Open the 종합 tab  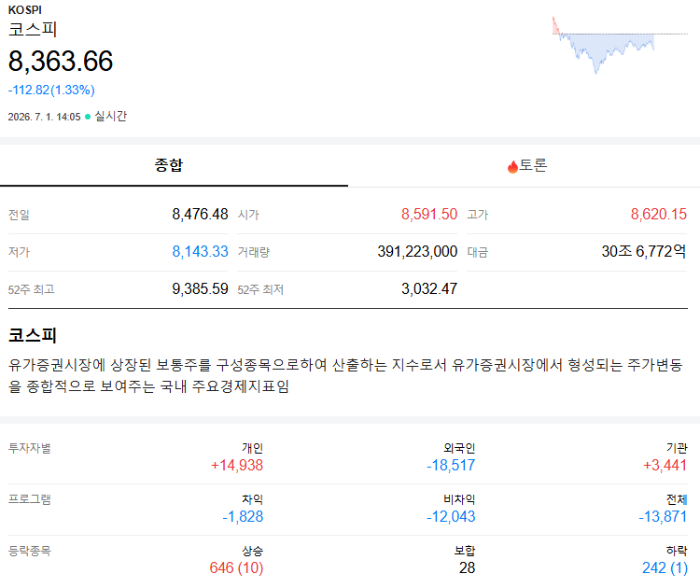coord(174,165)
